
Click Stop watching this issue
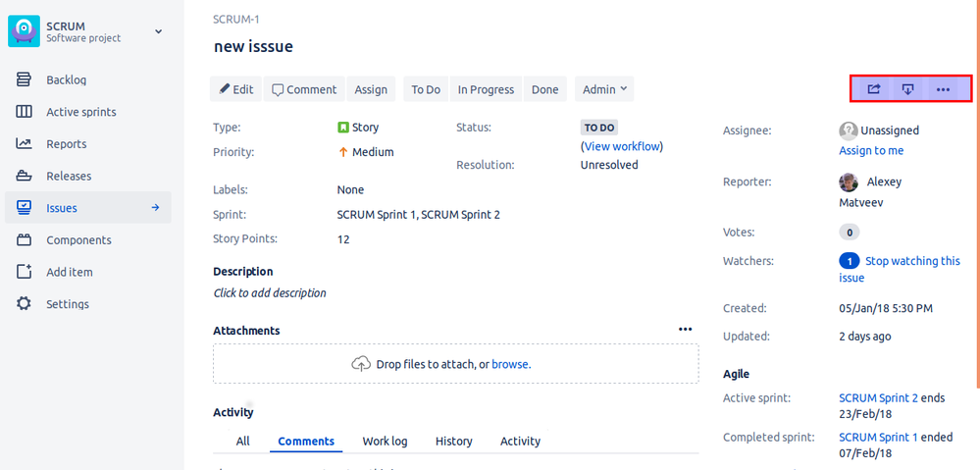tap(900, 270)
